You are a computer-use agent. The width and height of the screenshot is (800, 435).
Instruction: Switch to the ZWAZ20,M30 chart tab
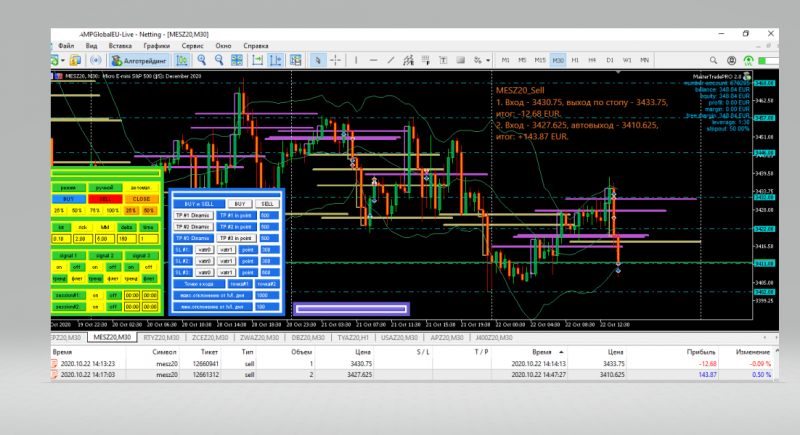coord(260,338)
